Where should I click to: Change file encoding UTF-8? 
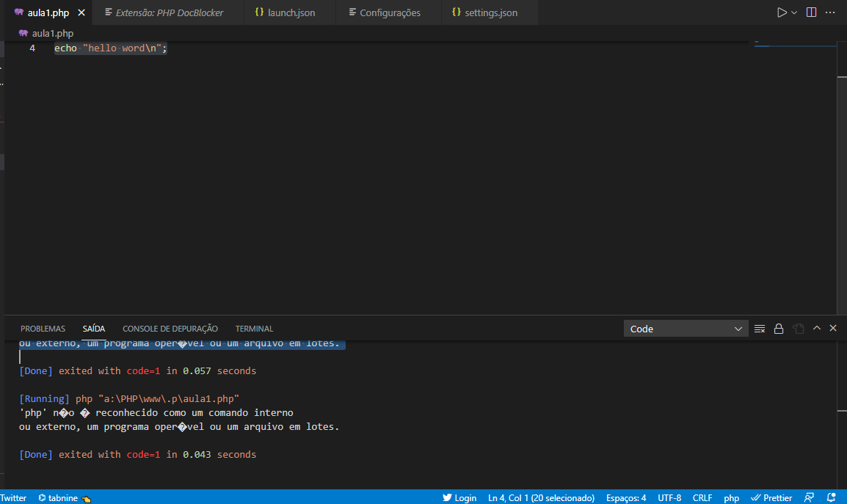pyautogui.click(x=669, y=497)
